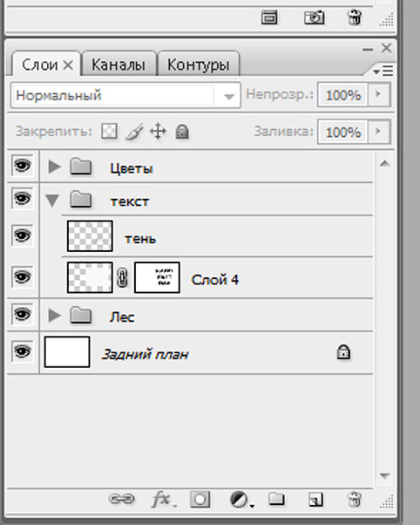Open the Нормальный blend mode dropdown
This screenshot has height=525, width=420.
[x=125, y=95]
